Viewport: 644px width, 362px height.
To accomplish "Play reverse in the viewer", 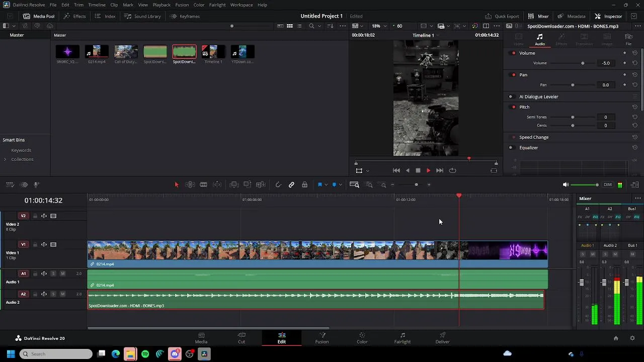I will (x=408, y=170).
